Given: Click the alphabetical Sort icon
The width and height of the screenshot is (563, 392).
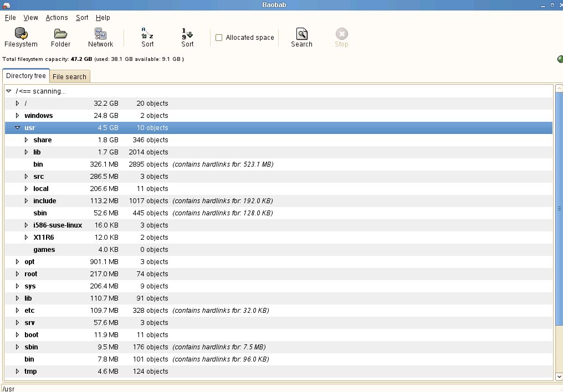Looking at the screenshot, I should [x=147, y=34].
